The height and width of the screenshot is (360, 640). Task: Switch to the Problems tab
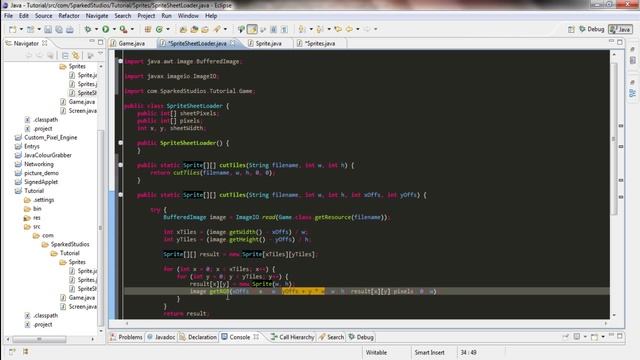tap(126, 337)
